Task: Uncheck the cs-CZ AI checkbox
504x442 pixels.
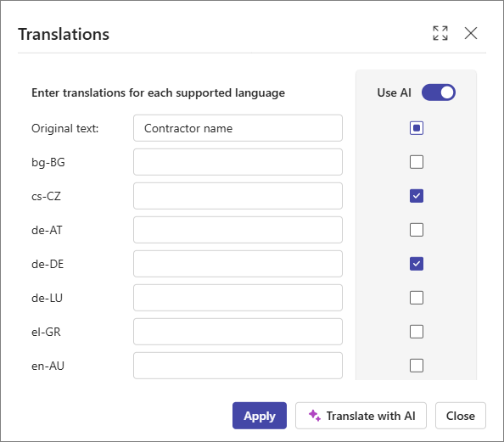Action: (417, 196)
